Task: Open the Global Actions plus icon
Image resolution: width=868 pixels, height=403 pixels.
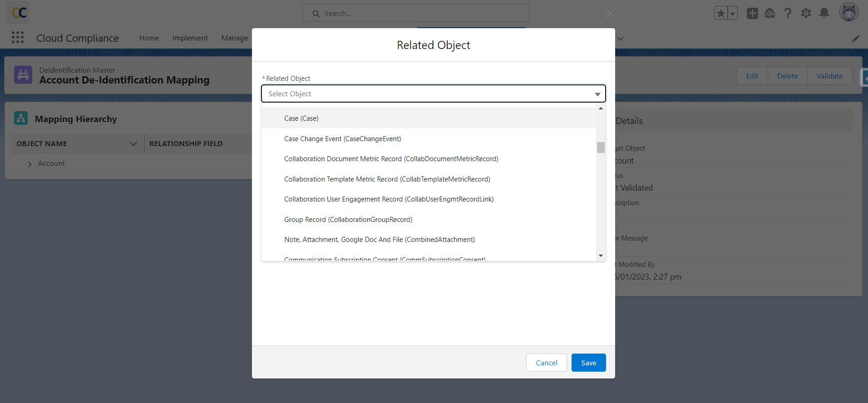Action: 752,13
